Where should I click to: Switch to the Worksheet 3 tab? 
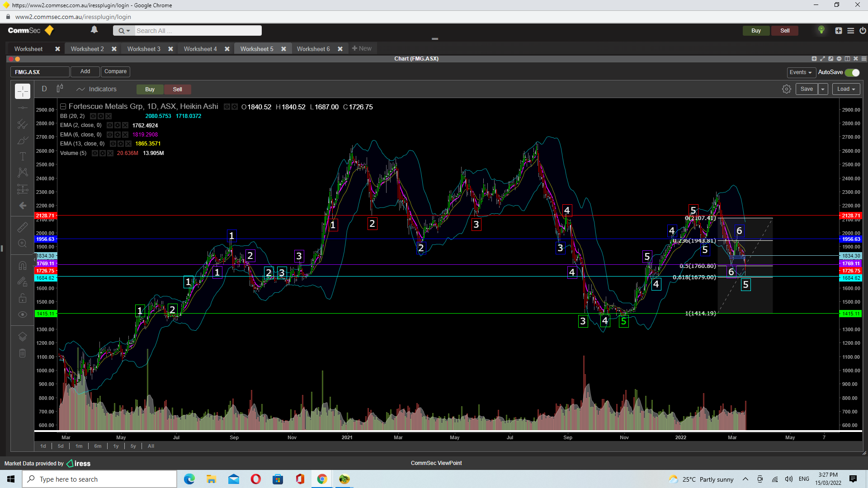coord(144,49)
